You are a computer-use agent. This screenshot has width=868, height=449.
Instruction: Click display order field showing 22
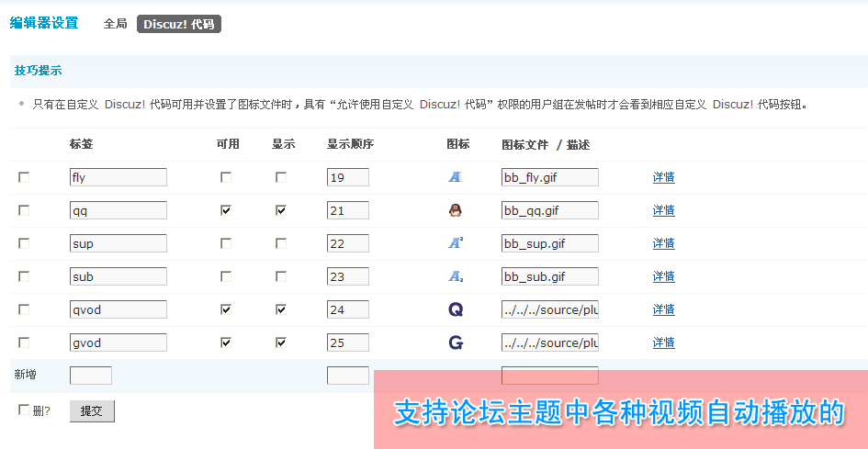pos(347,243)
